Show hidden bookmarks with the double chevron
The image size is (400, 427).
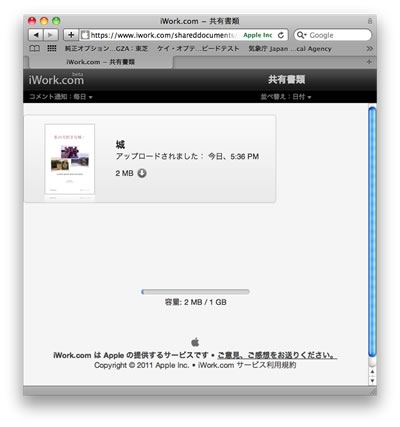pos(369,49)
